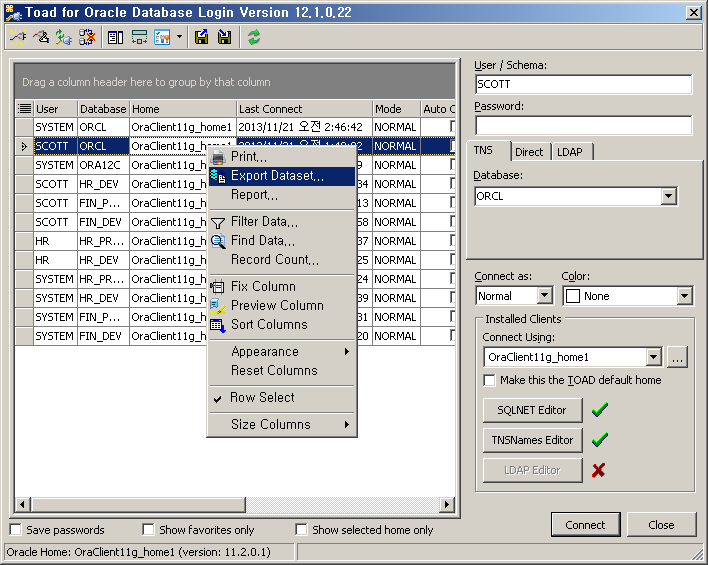This screenshot has width=708, height=565.
Task: Select Export Dataset from context menu
Action: click(277, 176)
